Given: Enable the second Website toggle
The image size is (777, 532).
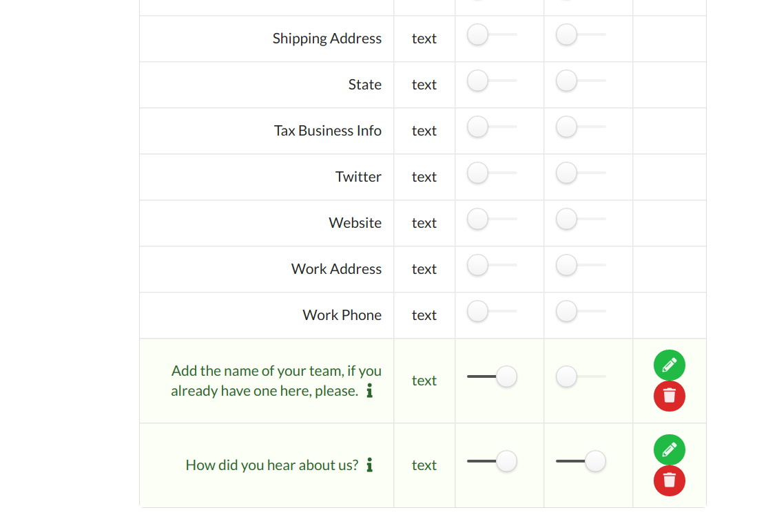Looking at the screenshot, I should pyautogui.click(x=581, y=219).
